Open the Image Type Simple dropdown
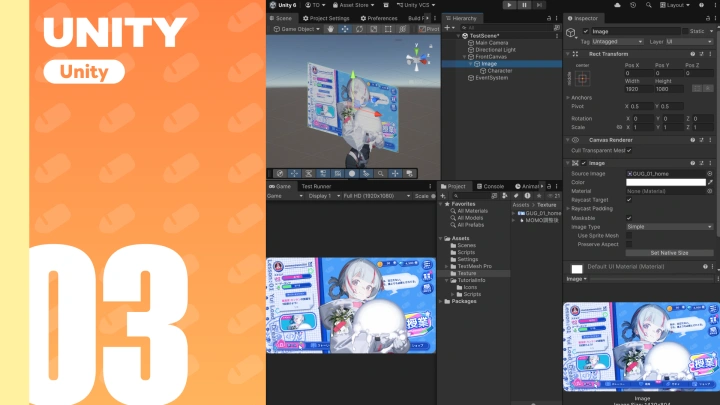This screenshot has height=405, width=720. click(669, 227)
